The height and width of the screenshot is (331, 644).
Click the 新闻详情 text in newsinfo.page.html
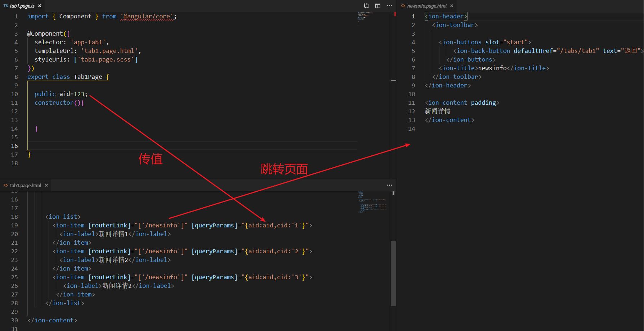tap(438, 111)
